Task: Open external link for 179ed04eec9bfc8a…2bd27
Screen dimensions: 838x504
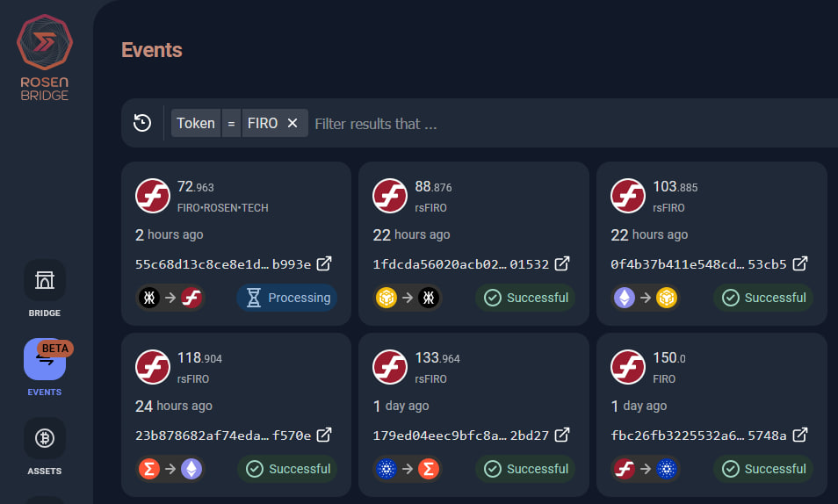Action: [x=561, y=435]
